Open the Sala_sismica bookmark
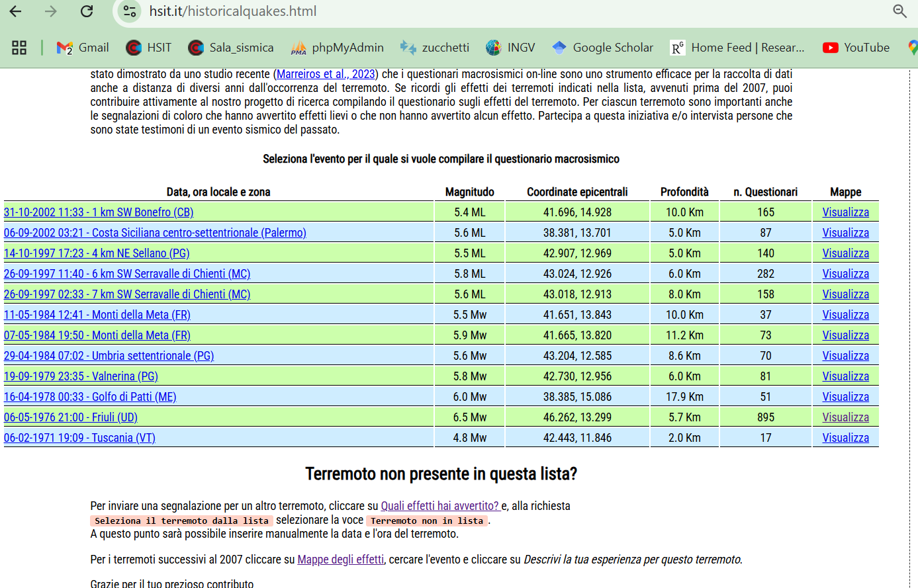918x588 pixels. [231, 48]
